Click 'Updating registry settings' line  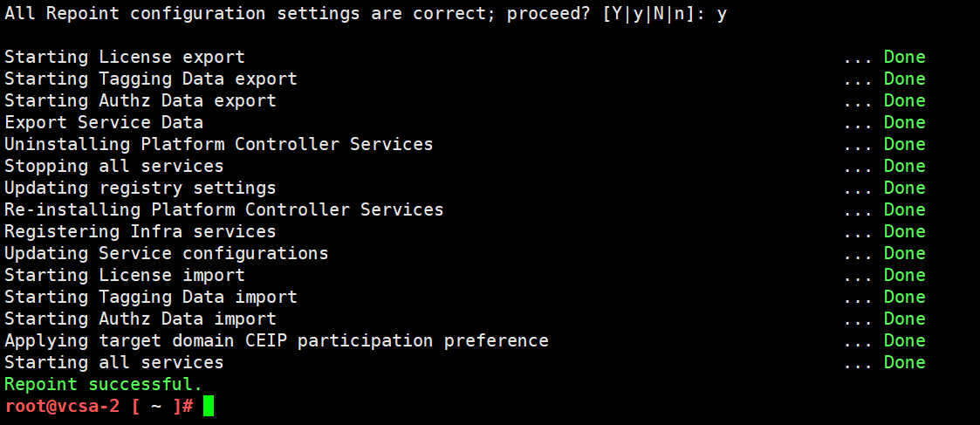pyautogui.click(x=140, y=188)
